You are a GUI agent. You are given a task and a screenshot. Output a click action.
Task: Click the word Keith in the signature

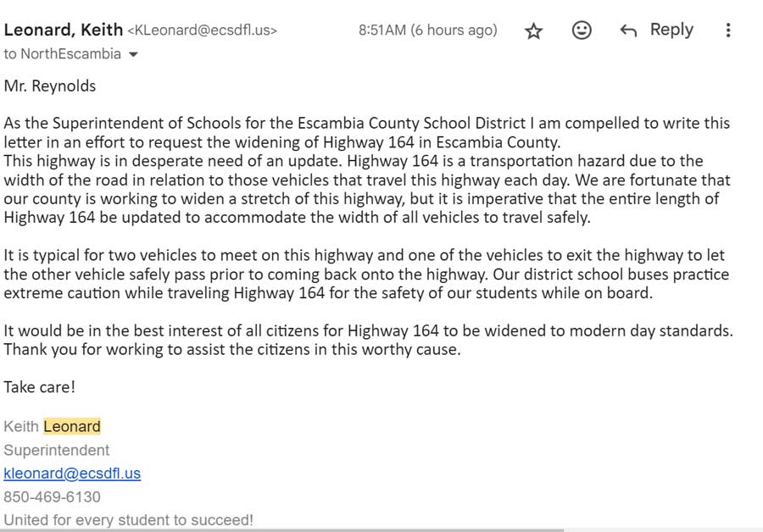[x=21, y=426]
